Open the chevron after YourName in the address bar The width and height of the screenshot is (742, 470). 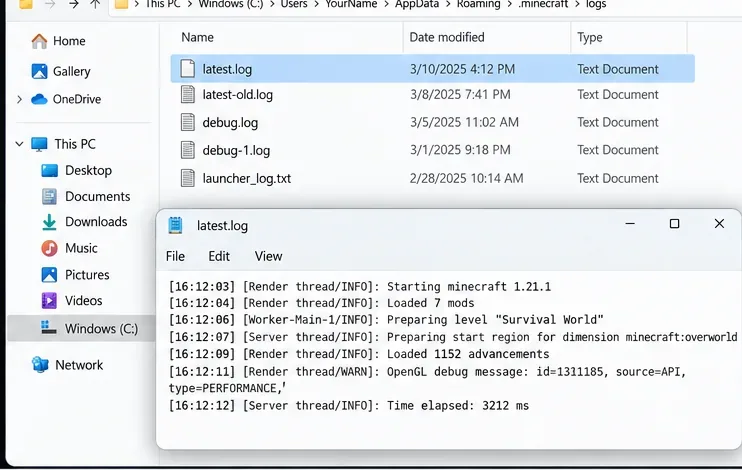[x=386, y=4]
